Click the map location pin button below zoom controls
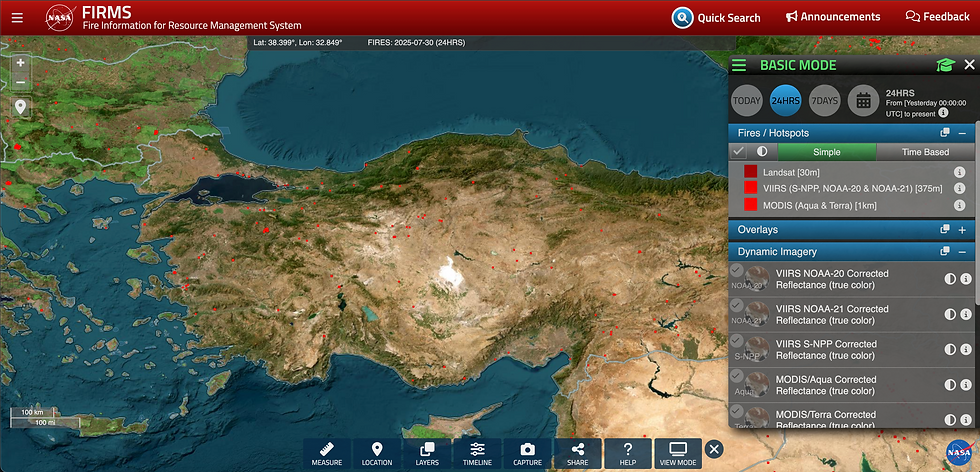Screen dimensions: 980x472 (21, 107)
